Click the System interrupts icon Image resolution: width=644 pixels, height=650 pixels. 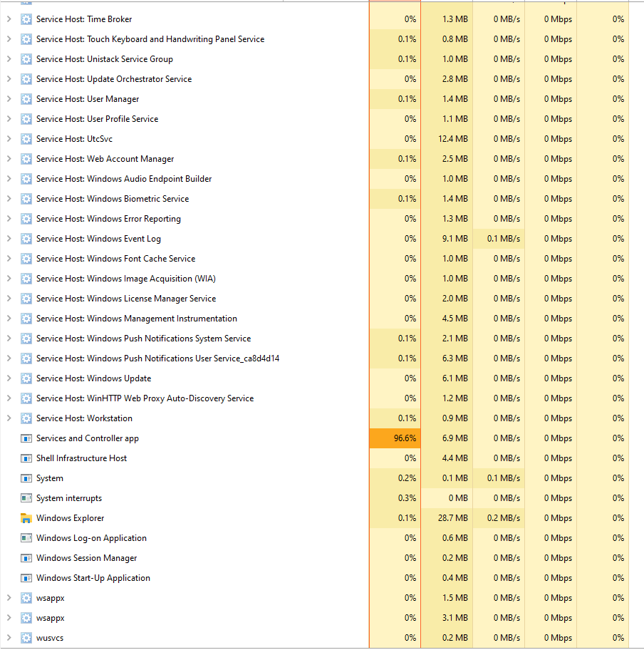pos(26,498)
